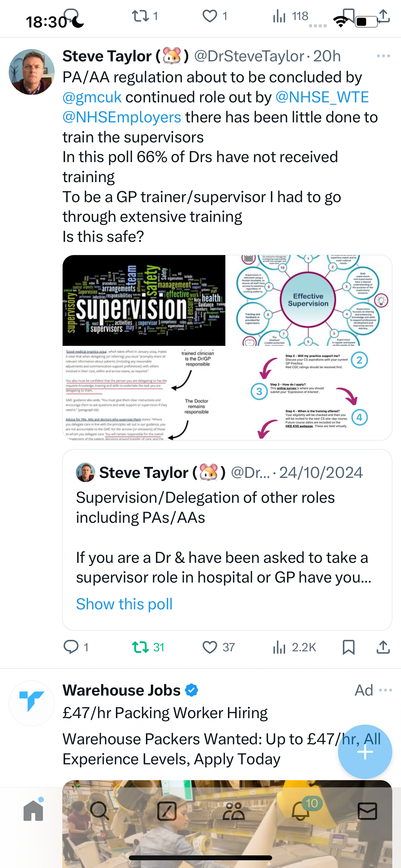
Task: Open more options on Warehouse Jobs ad
Action: click(x=386, y=690)
